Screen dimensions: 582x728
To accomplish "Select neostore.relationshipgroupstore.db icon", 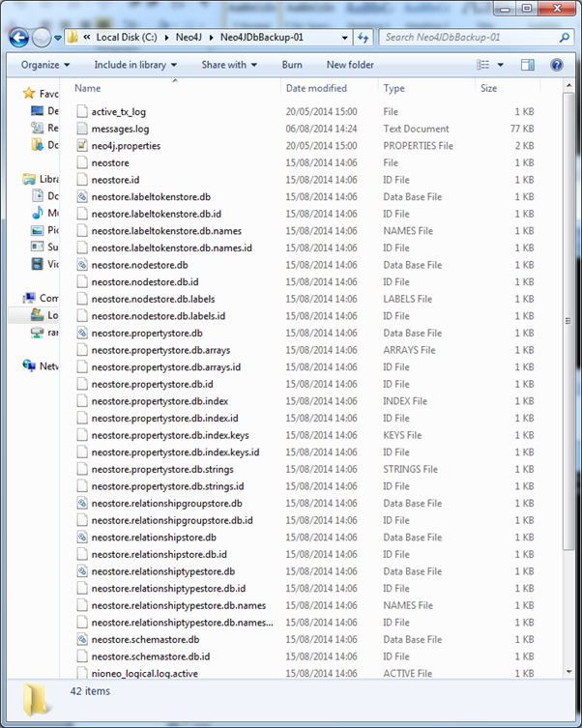I will pyautogui.click(x=82, y=504).
